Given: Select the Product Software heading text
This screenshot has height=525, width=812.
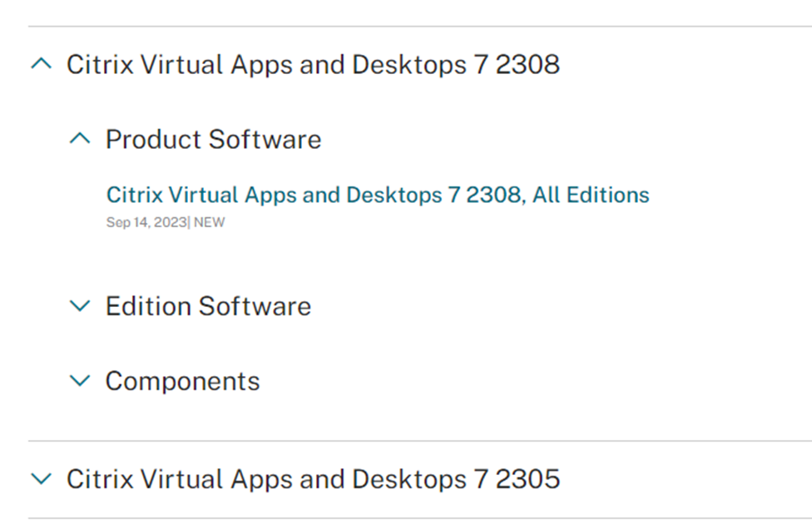Looking at the screenshot, I should pyautogui.click(x=213, y=139).
